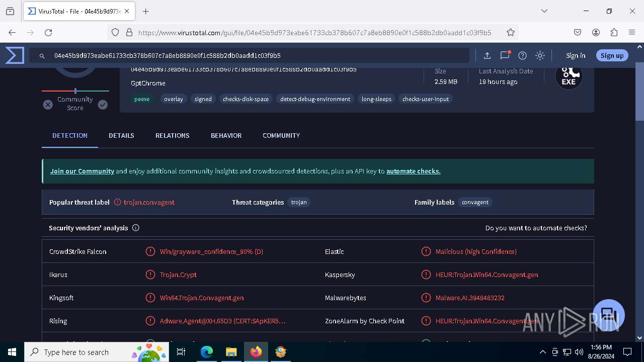Screen dimensions: 644x362
Task: Click the EXE file type icon
Action: click(569, 76)
